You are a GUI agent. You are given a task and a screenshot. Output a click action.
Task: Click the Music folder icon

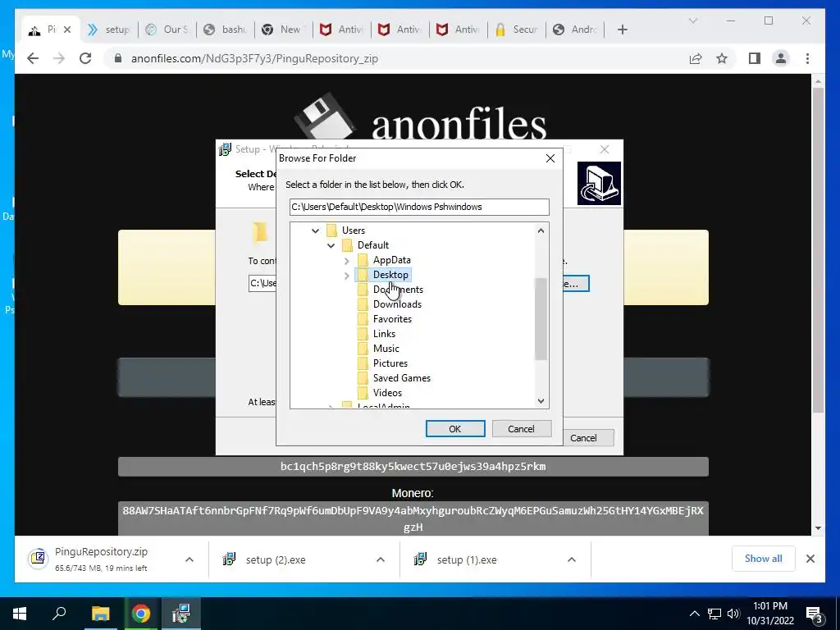tap(363, 349)
